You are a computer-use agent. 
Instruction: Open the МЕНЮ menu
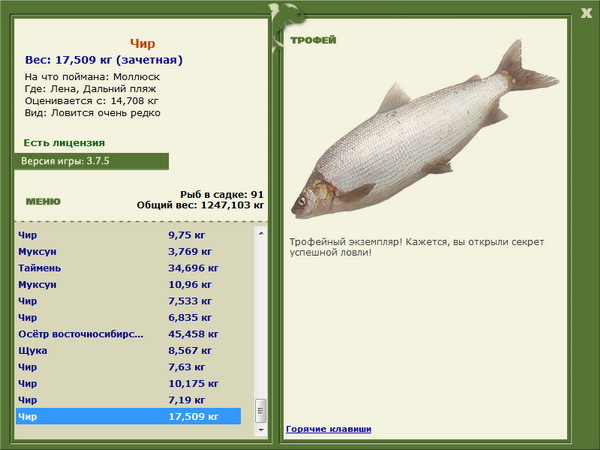tap(43, 201)
